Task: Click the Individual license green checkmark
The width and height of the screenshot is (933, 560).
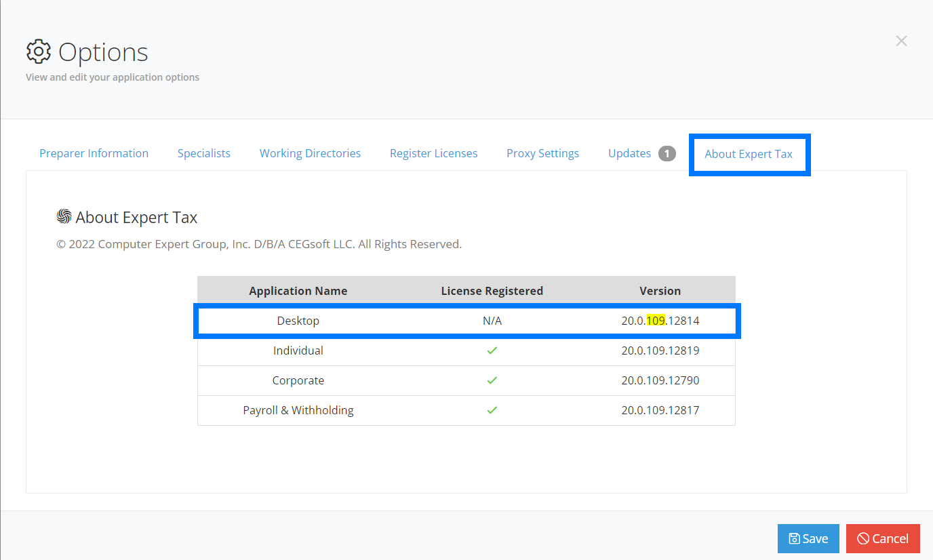Action: (x=492, y=351)
